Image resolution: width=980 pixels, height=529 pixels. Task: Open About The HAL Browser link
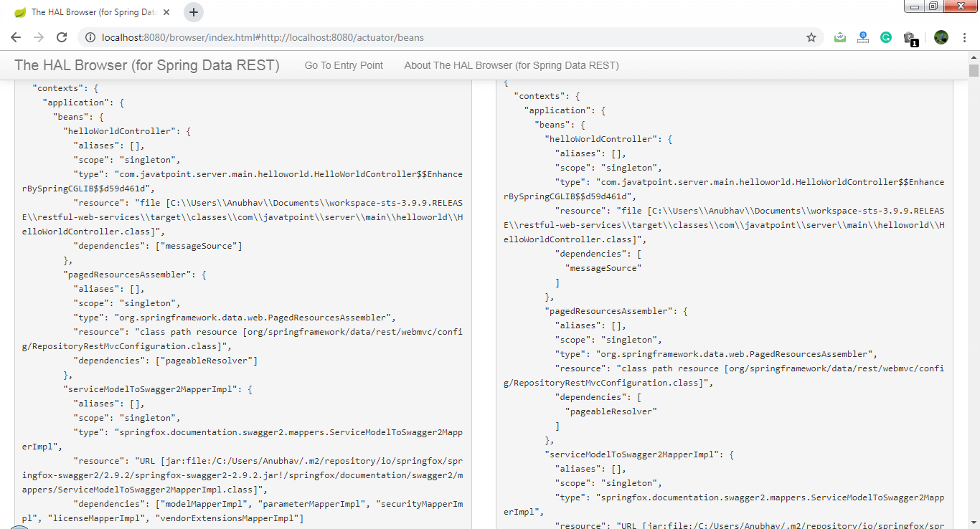[x=511, y=65]
